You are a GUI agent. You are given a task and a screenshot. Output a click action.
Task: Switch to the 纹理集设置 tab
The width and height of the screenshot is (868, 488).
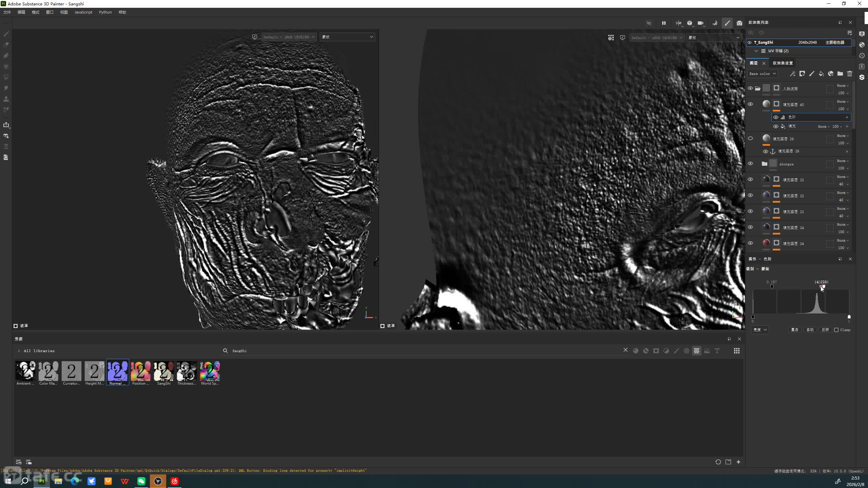point(783,63)
